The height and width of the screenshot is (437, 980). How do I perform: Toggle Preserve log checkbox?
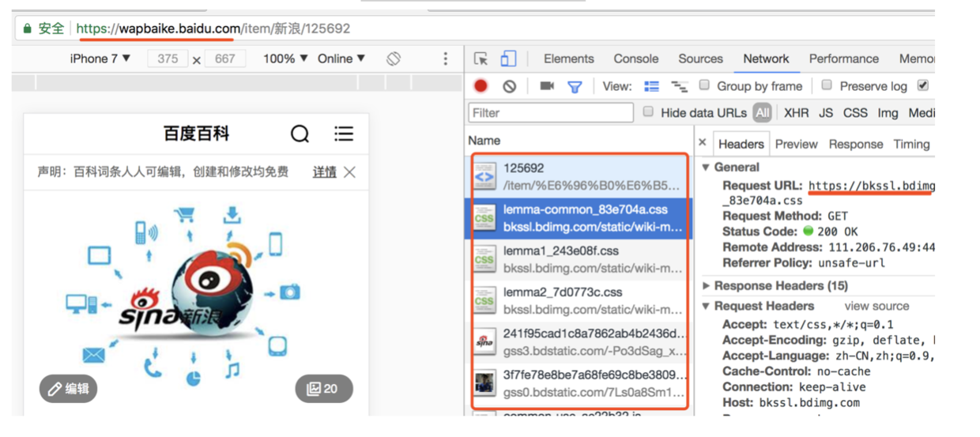click(827, 85)
